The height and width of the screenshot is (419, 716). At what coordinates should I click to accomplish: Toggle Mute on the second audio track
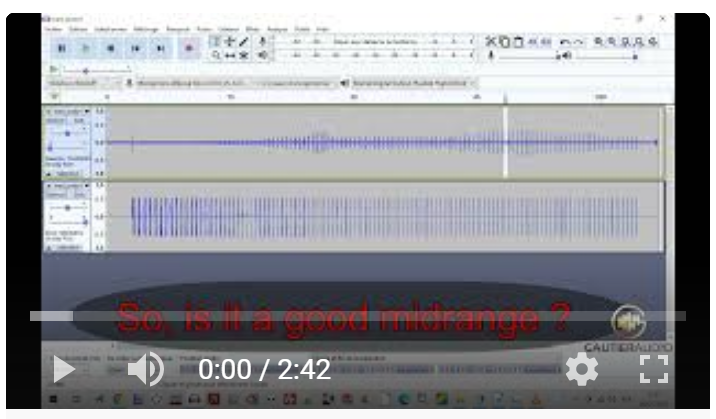[x=58, y=197]
